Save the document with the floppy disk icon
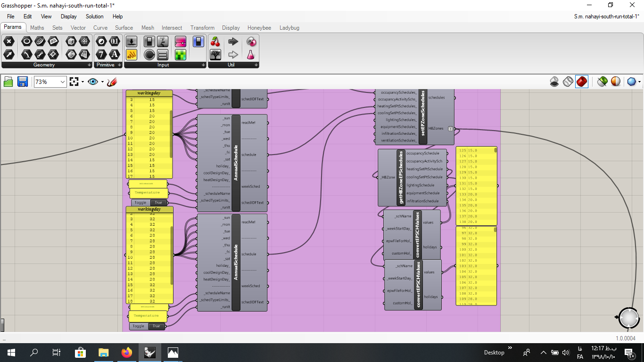This screenshot has width=644, height=362. [x=22, y=82]
